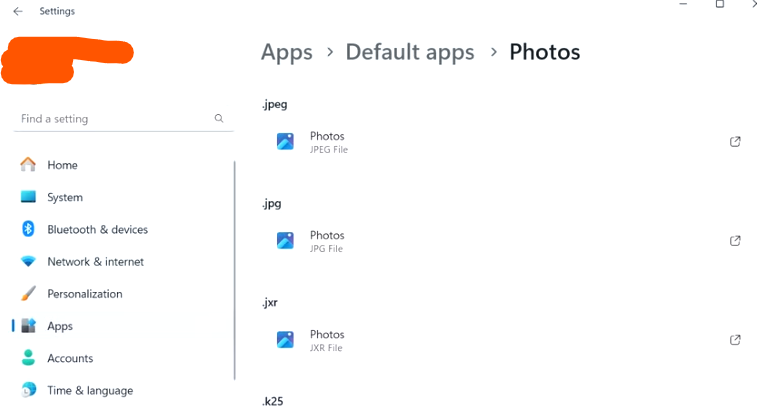The width and height of the screenshot is (760, 416).
Task: Click external link icon for .jpg row
Action: click(x=735, y=241)
